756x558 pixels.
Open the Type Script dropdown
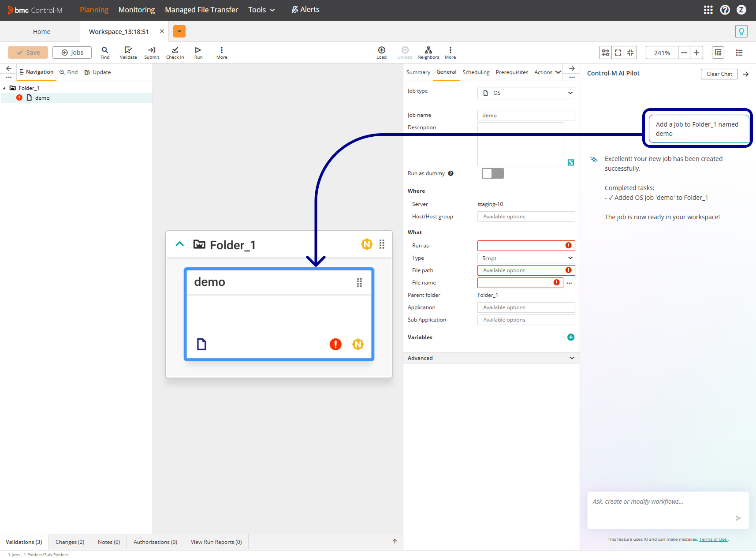coord(526,258)
